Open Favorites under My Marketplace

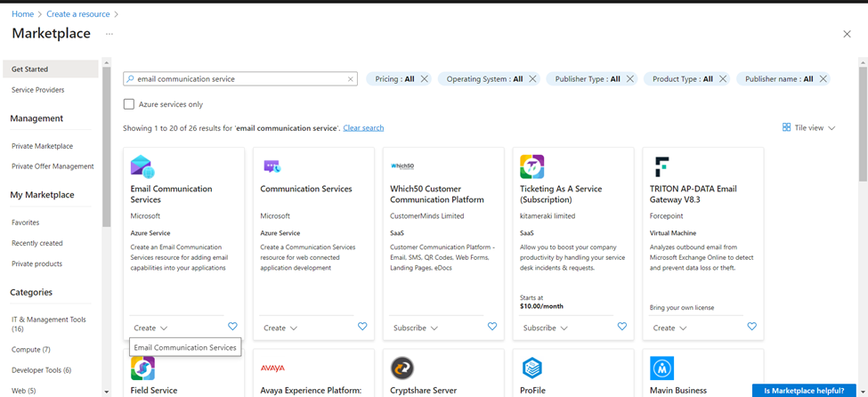26,223
